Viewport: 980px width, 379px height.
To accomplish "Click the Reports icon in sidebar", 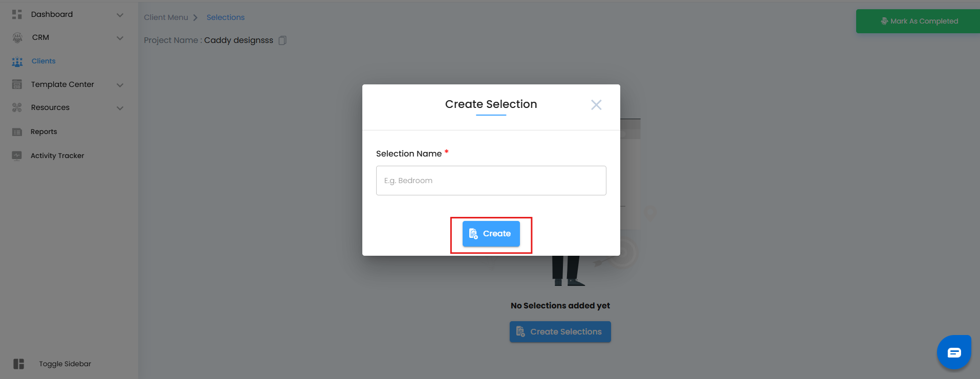I will pos(17,132).
